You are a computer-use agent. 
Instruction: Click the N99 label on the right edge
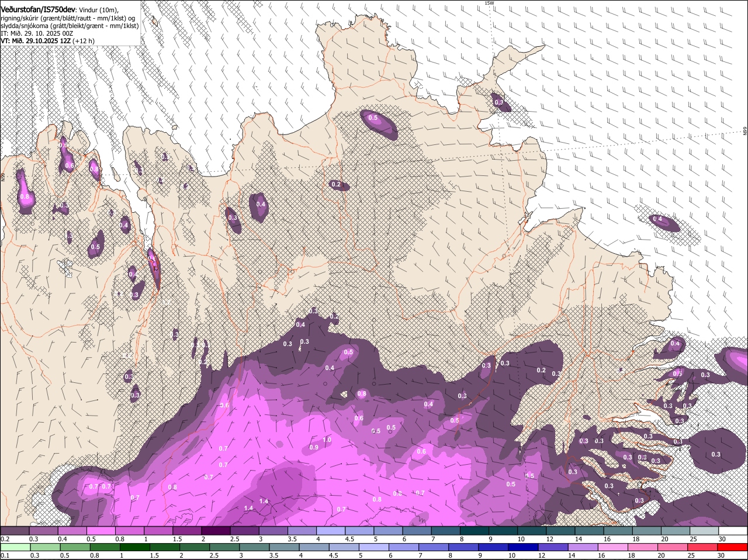[745, 132]
